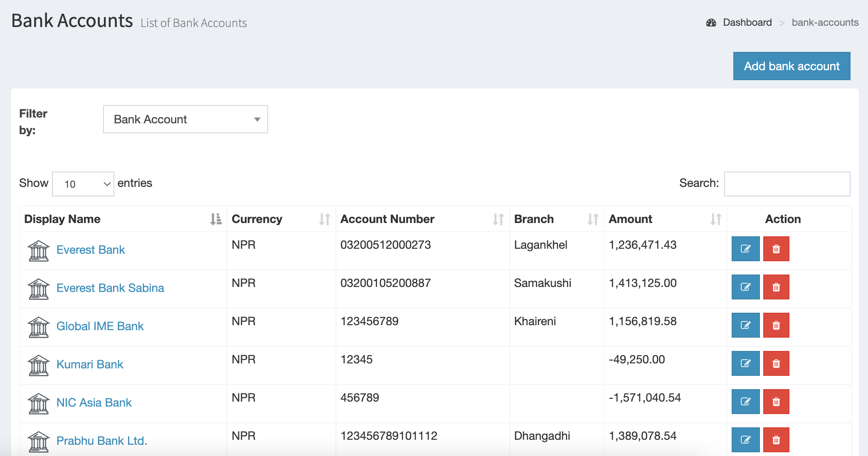Sort table by Amount column
This screenshot has height=456, width=868.
click(x=665, y=219)
